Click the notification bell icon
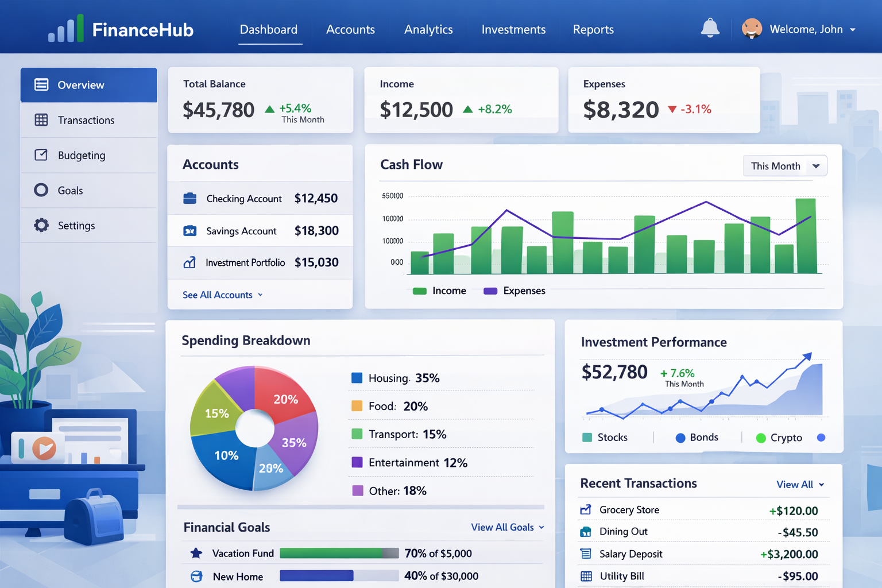 pyautogui.click(x=710, y=28)
